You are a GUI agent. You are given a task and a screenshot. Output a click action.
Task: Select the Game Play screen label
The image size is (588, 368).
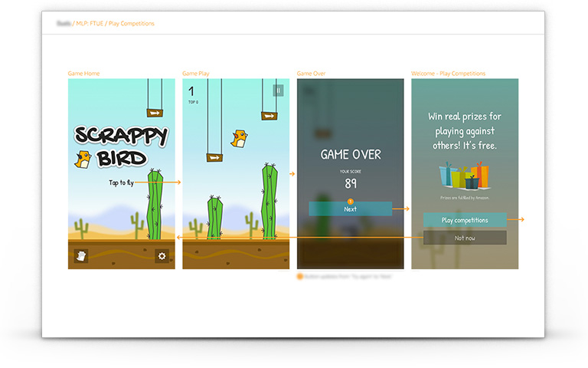(196, 74)
